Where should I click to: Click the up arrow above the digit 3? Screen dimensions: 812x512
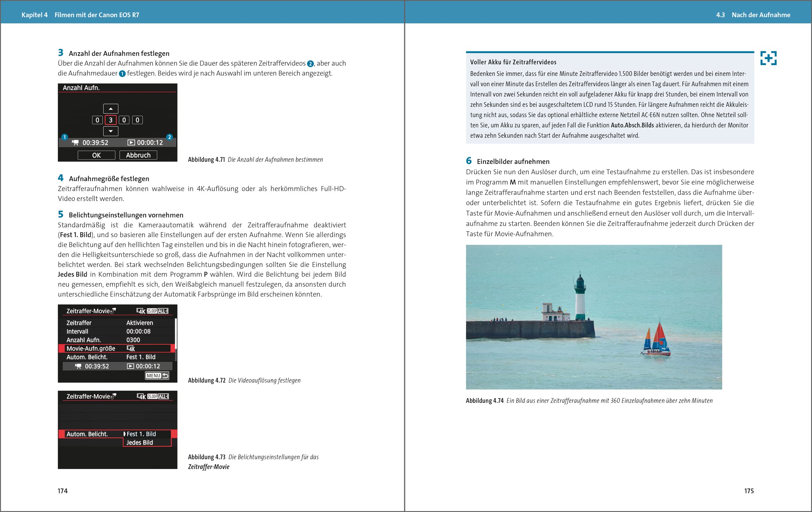pos(111,109)
